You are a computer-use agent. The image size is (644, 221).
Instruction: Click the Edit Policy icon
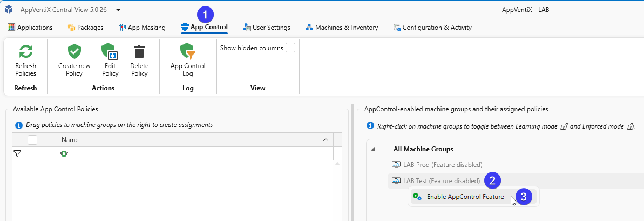(110, 52)
